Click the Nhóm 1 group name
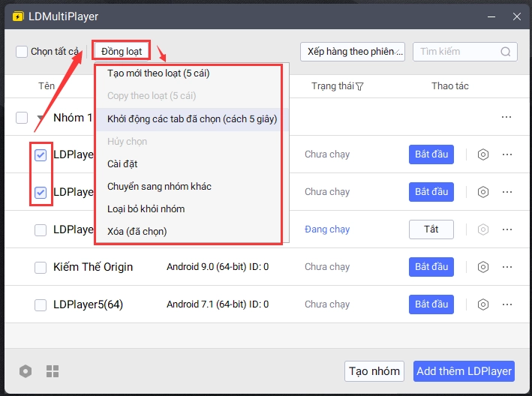Screen dimensions: 532x396 point(73,118)
